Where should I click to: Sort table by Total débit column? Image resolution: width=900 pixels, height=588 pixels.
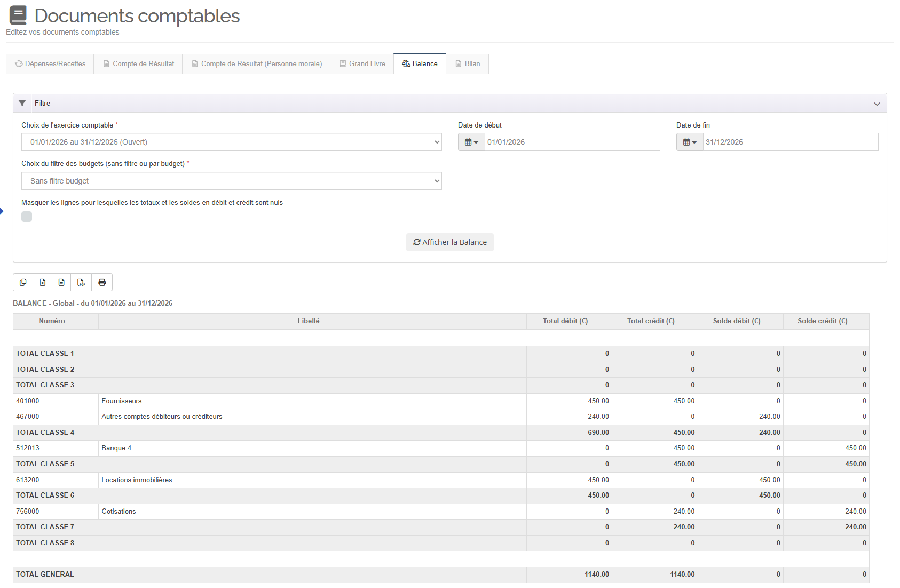[x=565, y=321]
